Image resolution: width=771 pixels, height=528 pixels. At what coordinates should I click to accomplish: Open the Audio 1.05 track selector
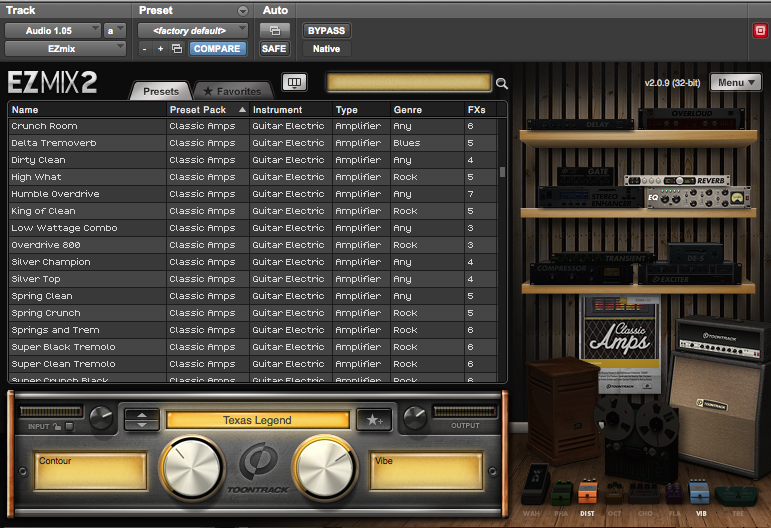click(53, 31)
